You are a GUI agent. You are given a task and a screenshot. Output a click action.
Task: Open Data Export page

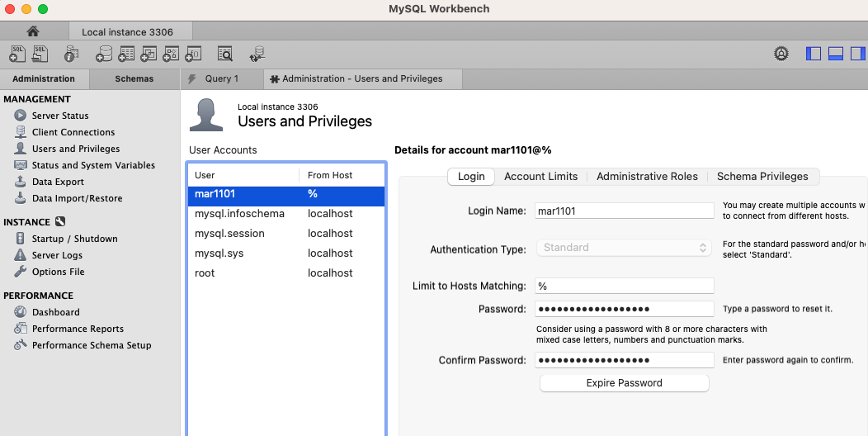58,182
